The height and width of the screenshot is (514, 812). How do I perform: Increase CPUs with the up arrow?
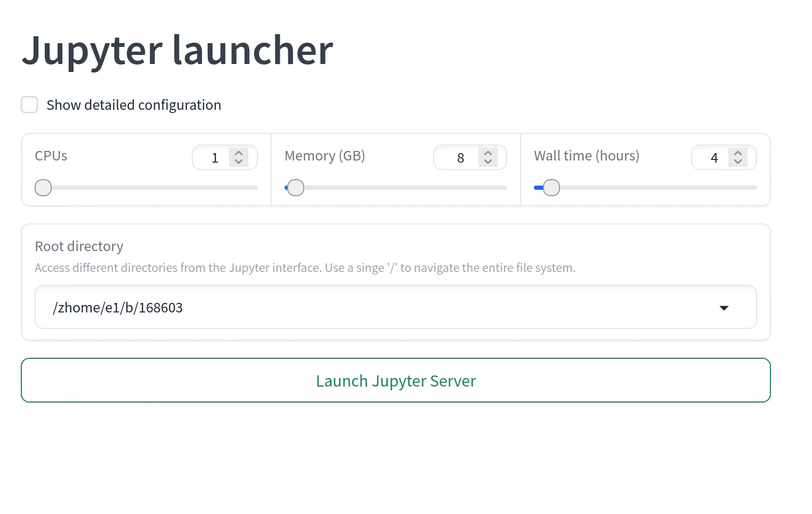point(239,153)
